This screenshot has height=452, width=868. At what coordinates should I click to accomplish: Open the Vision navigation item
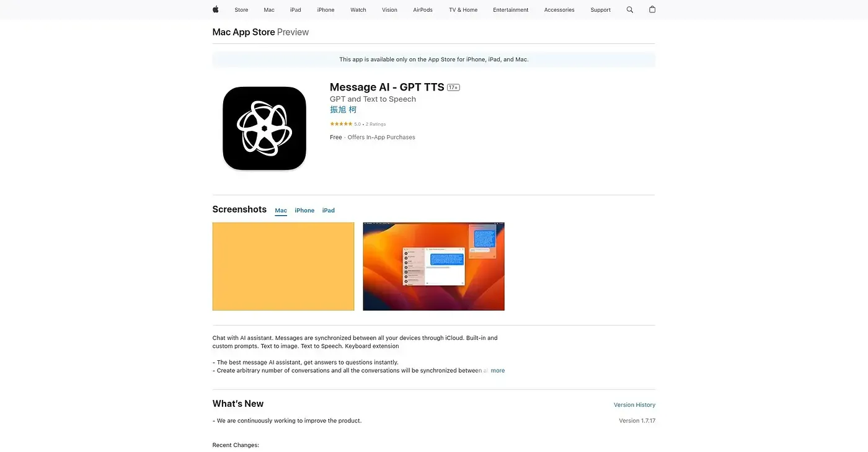[389, 10]
